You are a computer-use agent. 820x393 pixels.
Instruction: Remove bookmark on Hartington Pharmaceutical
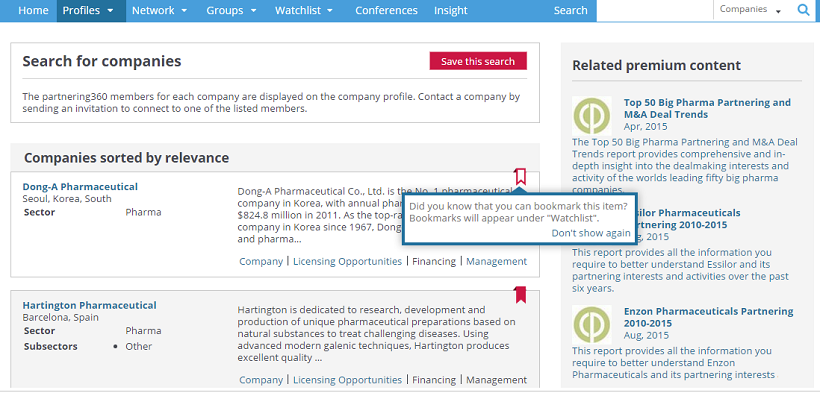pyautogui.click(x=520, y=295)
